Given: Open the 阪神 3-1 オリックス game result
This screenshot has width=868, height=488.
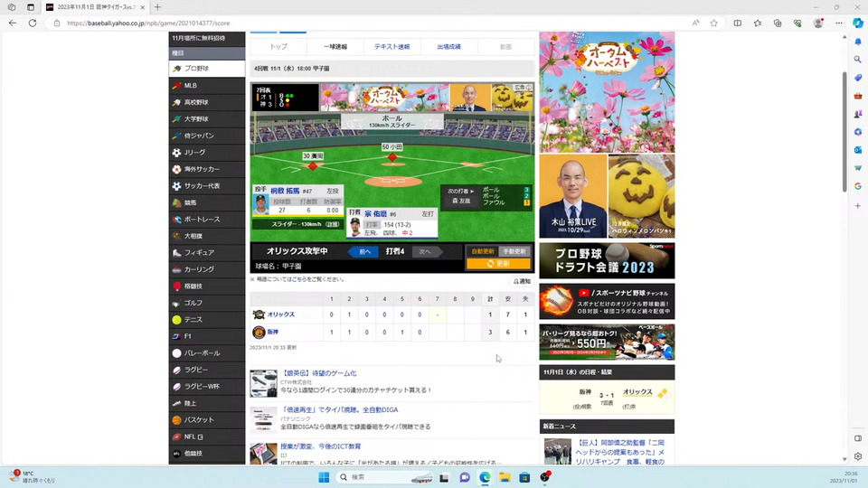Looking at the screenshot, I should pos(607,398).
